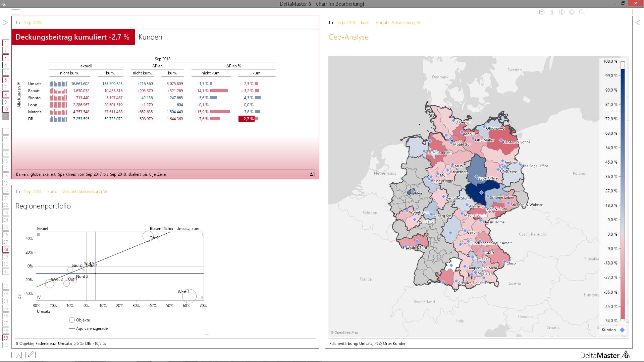Open the kum. filter of Regionenportfolio report
Image resolution: width=644 pixels, height=362 pixels.
[52, 192]
